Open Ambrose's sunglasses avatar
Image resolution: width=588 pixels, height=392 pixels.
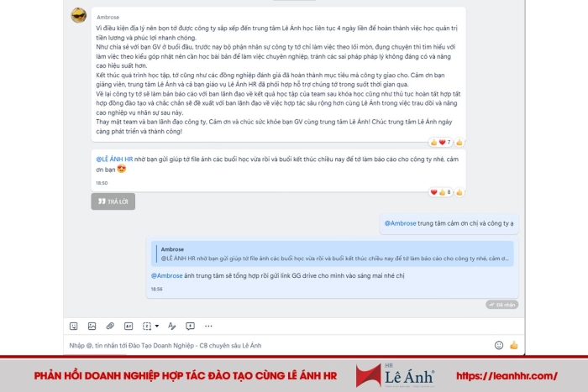[x=79, y=15]
